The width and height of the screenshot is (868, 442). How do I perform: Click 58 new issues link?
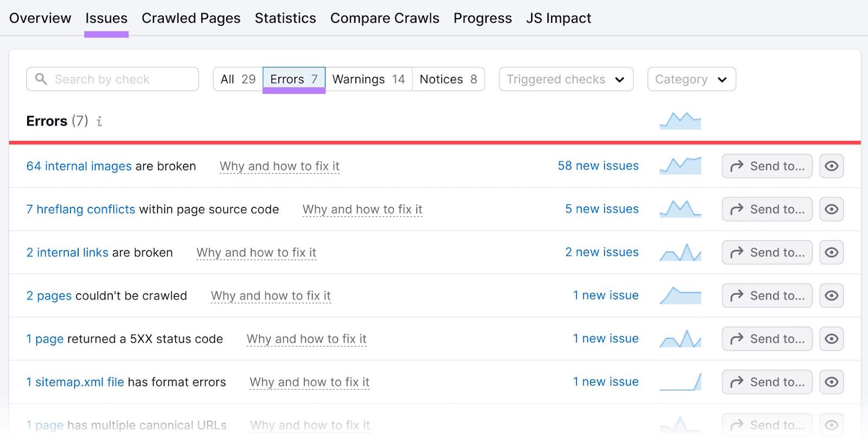point(598,166)
